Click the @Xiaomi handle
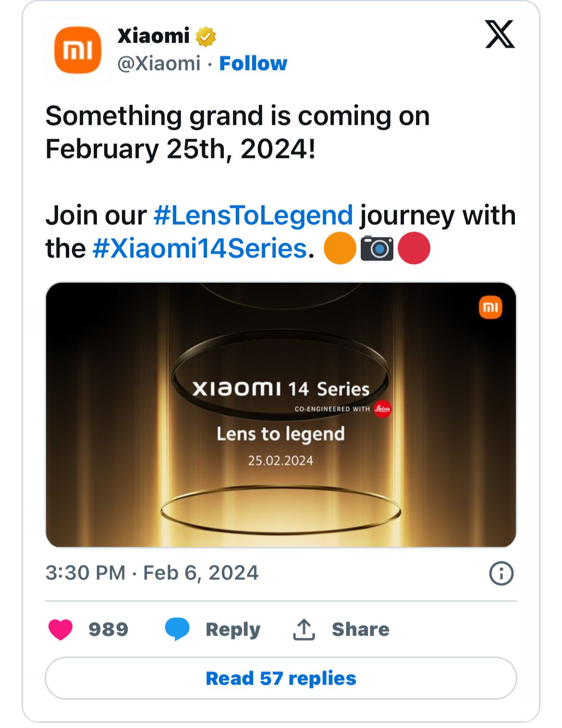This screenshot has height=728, width=562. tap(159, 63)
